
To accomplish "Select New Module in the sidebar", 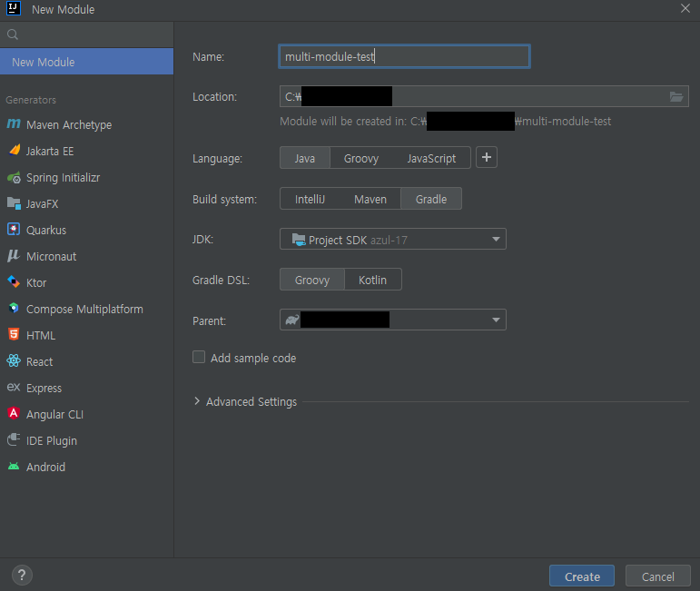I will (86, 62).
